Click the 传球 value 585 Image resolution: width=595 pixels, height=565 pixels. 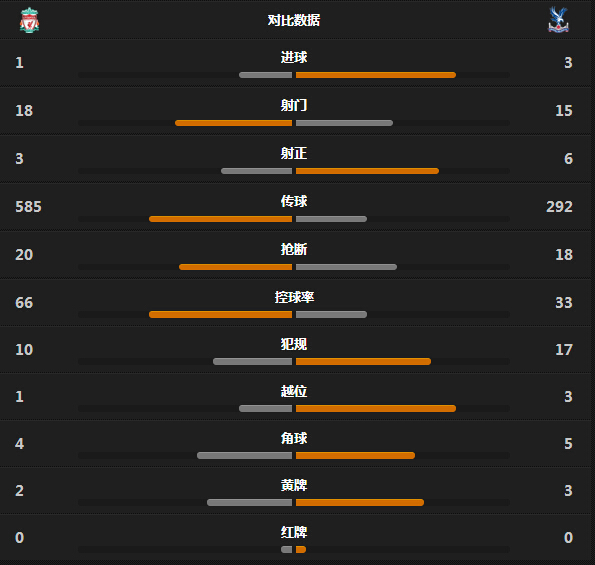[28, 207]
